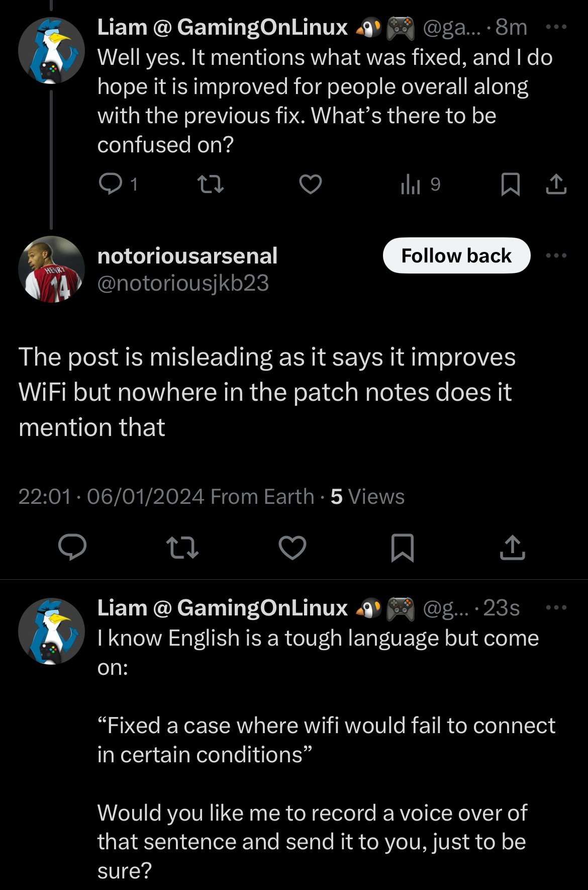Share Liam's first tweet
Screen dimensions: 588x890
[556, 184]
